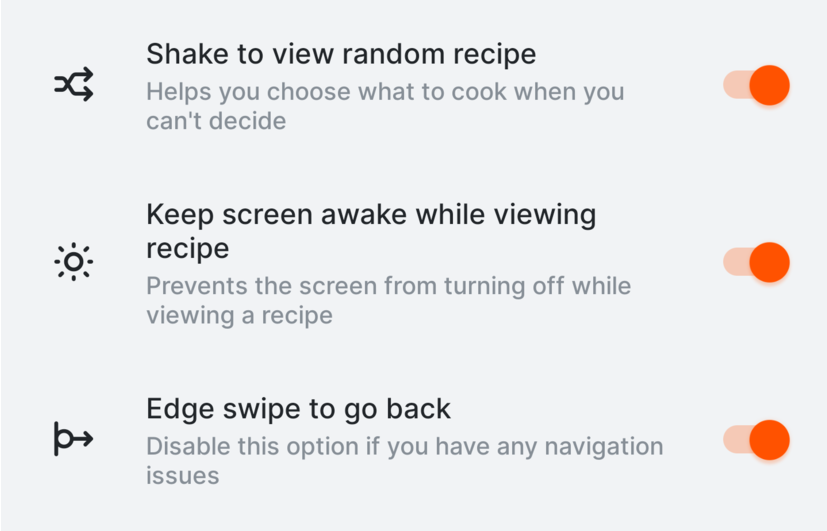
Task: Click the shuffle arrows icon
Action: pyautogui.click(x=74, y=84)
